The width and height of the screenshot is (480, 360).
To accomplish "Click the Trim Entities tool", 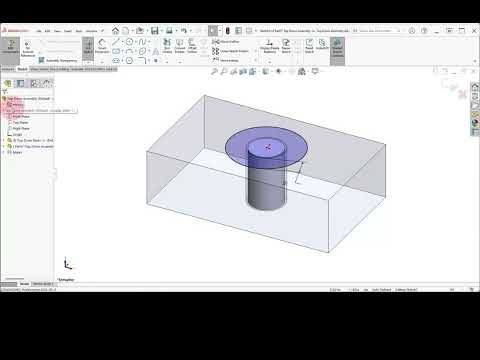I will click(x=167, y=46).
